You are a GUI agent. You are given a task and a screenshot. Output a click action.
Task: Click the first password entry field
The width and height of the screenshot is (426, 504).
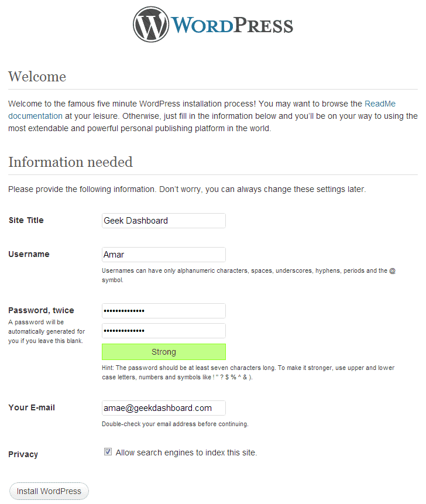point(163,311)
